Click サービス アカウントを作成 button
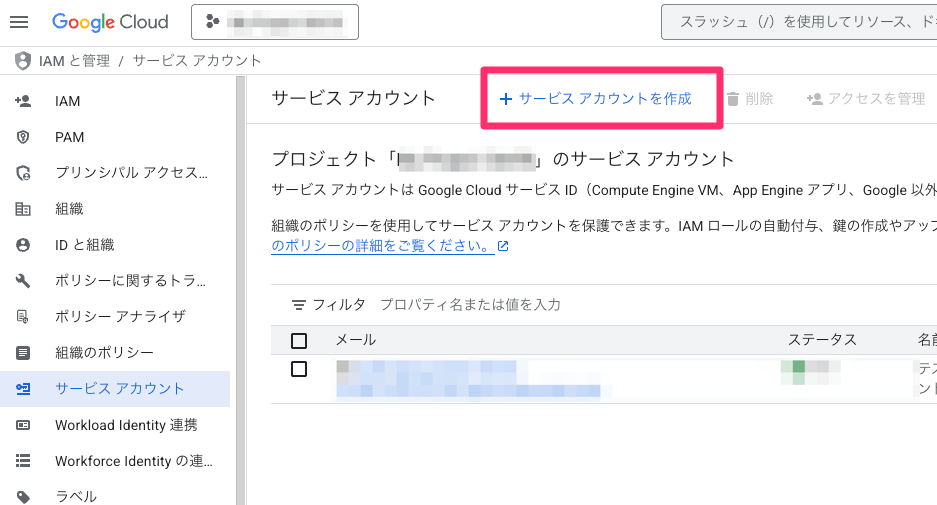The height and width of the screenshot is (505, 937). (x=596, y=99)
